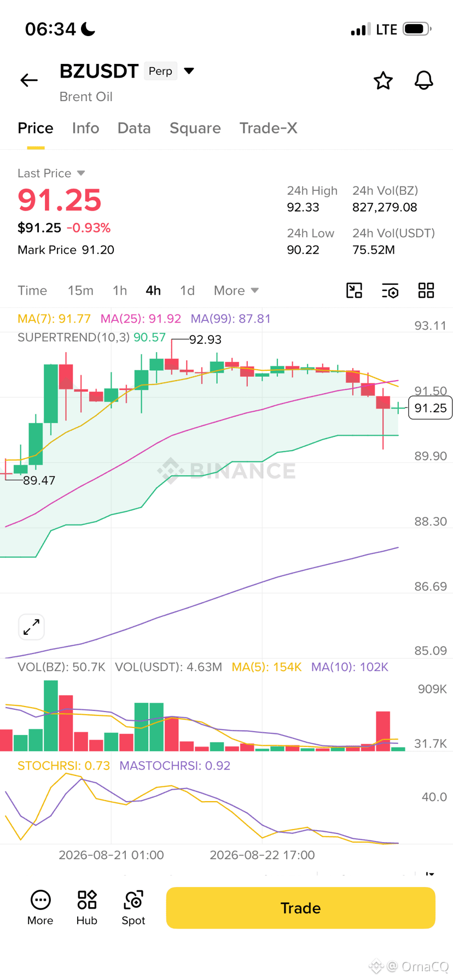Open the More menu in the bottom bar
453x980 pixels.
(x=40, y=908)
